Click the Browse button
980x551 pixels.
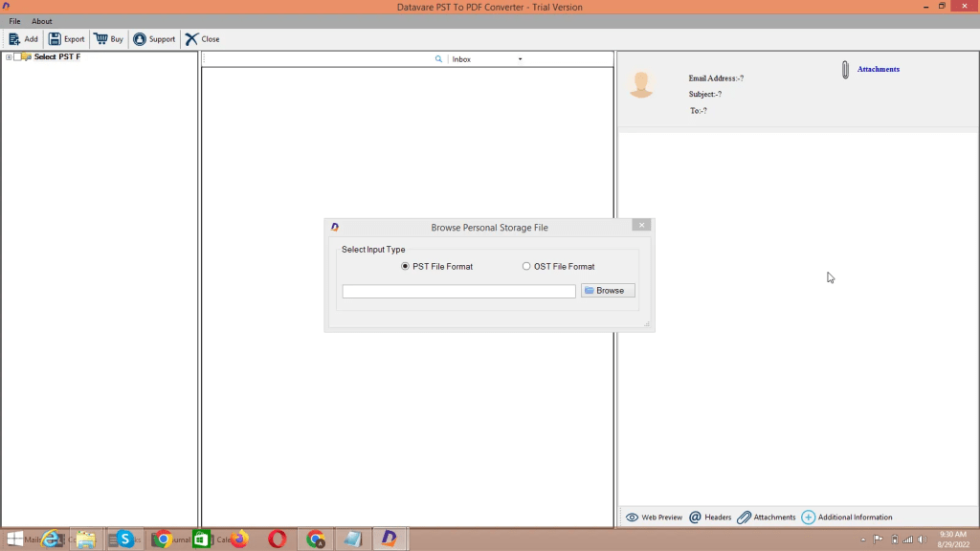(x=608, y=291)
